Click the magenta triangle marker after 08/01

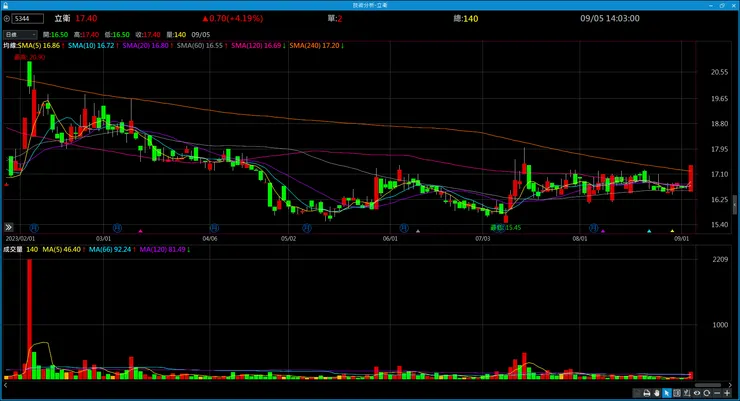point(603,231)
